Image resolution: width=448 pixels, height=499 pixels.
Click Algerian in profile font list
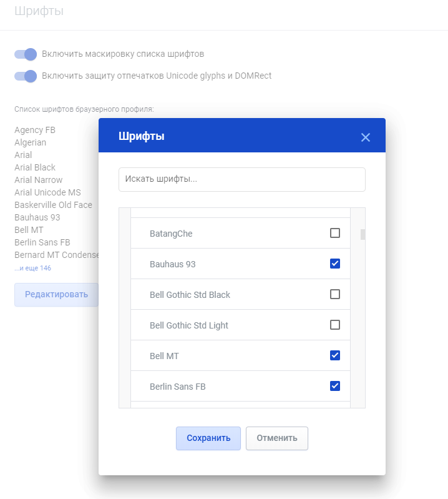pos(30,142)
